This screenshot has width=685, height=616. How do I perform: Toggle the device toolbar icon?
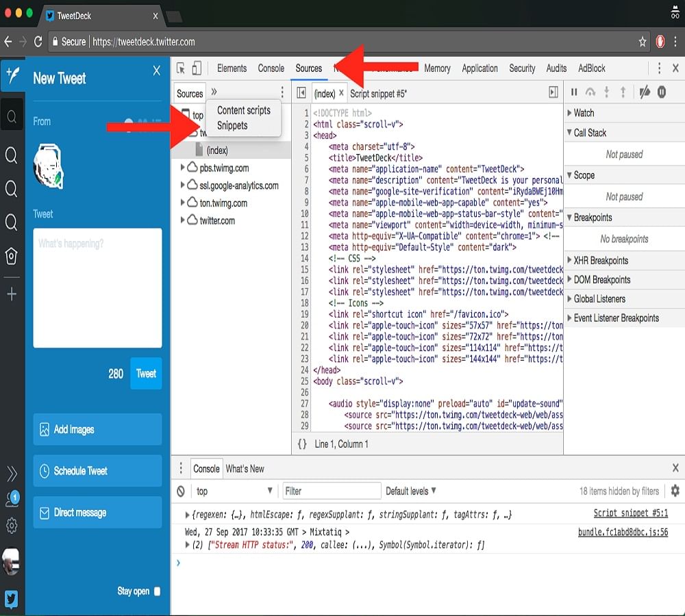click(x=197, y=68)
